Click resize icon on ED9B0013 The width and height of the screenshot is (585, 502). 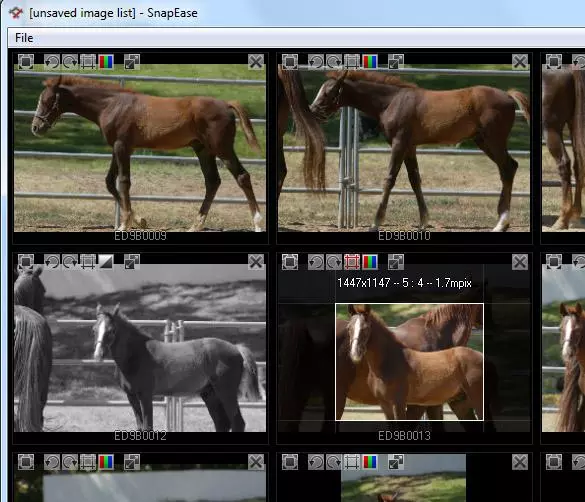coord(396,262)
